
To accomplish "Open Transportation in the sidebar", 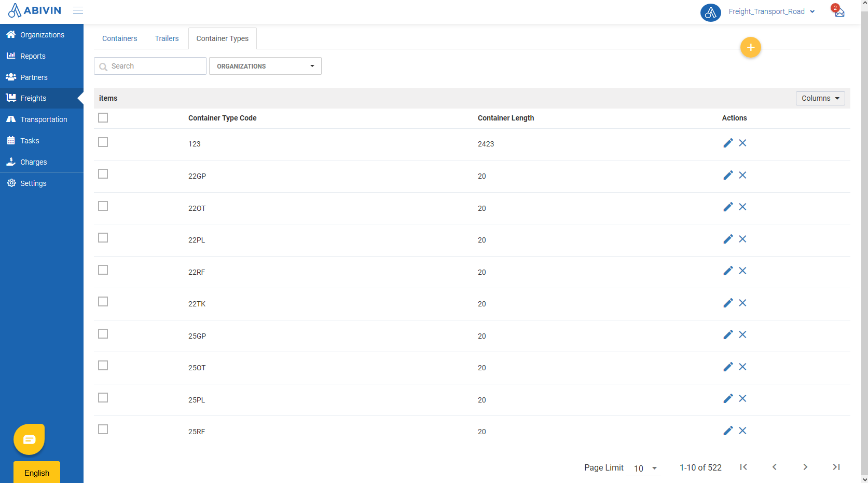I will (x=42, y=119).
